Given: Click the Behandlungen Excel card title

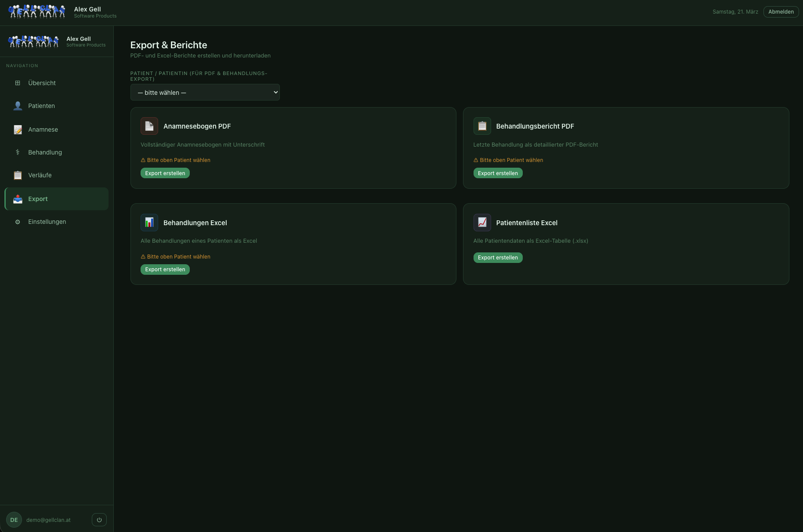Looking at the screenshot, I should click(195, 223).
